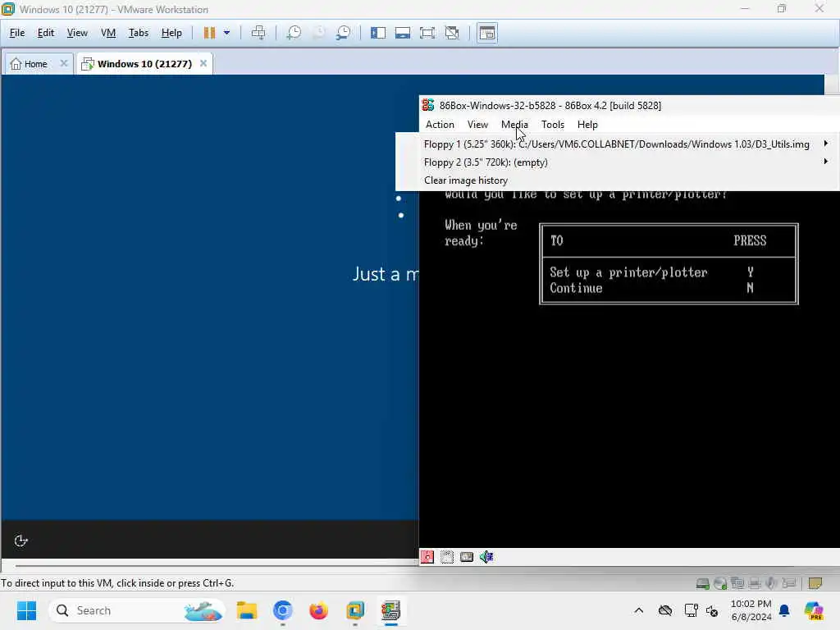Take a snapshot of this virtual machine
This screenshot has height=630, width=840.
(x=294, y=33)
